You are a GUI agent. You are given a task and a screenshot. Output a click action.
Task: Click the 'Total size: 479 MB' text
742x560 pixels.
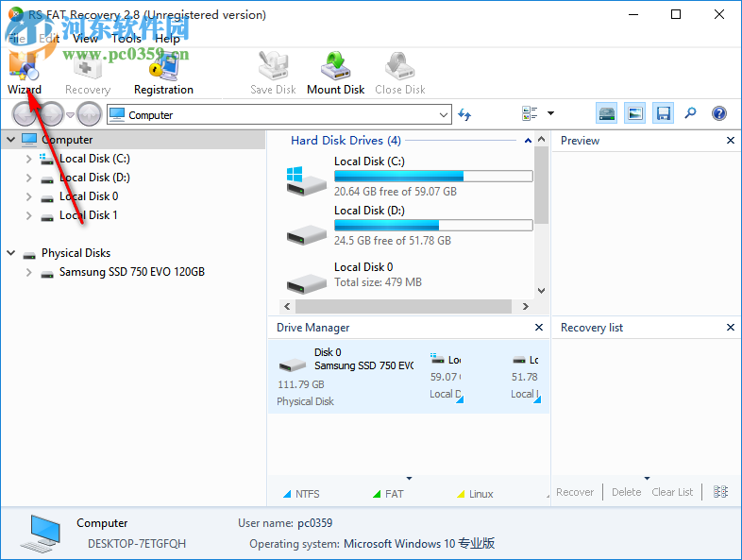coord(378,282)
